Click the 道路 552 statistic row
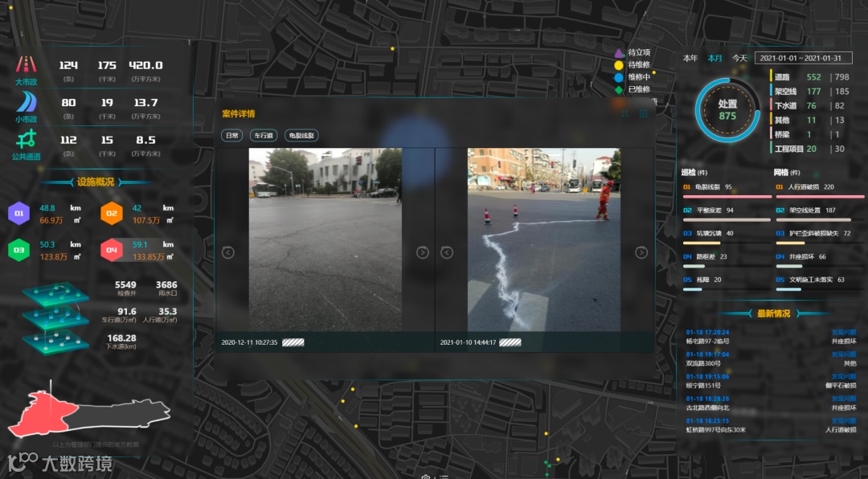Screen dimensions: 868x479 (809, 77)
